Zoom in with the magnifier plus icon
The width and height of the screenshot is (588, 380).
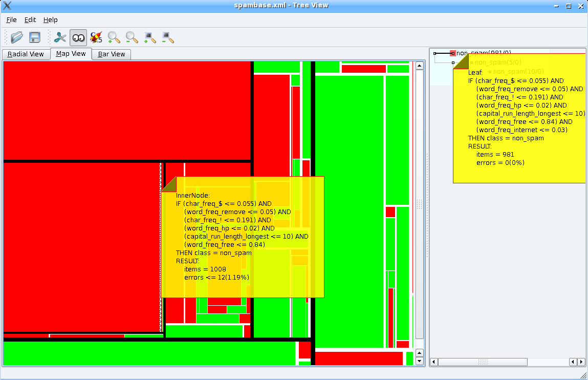pos(114,37)
